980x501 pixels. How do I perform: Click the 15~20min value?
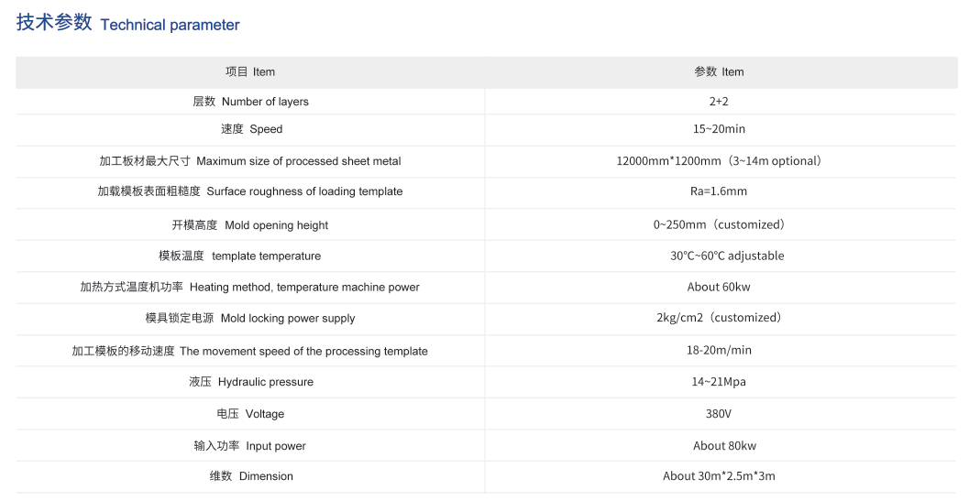click(719, 129)
